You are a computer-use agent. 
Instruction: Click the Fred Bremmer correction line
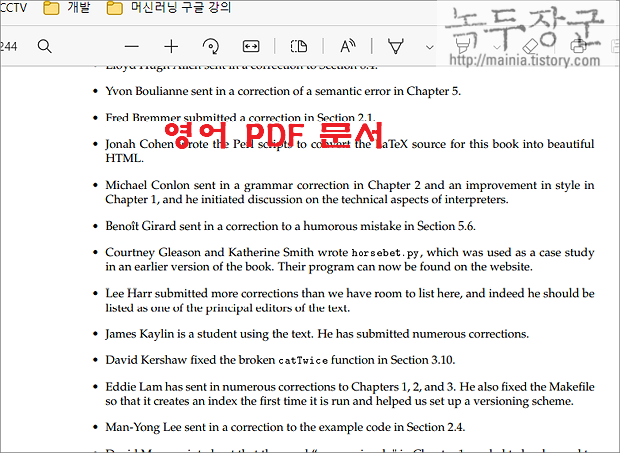[240, 118]
